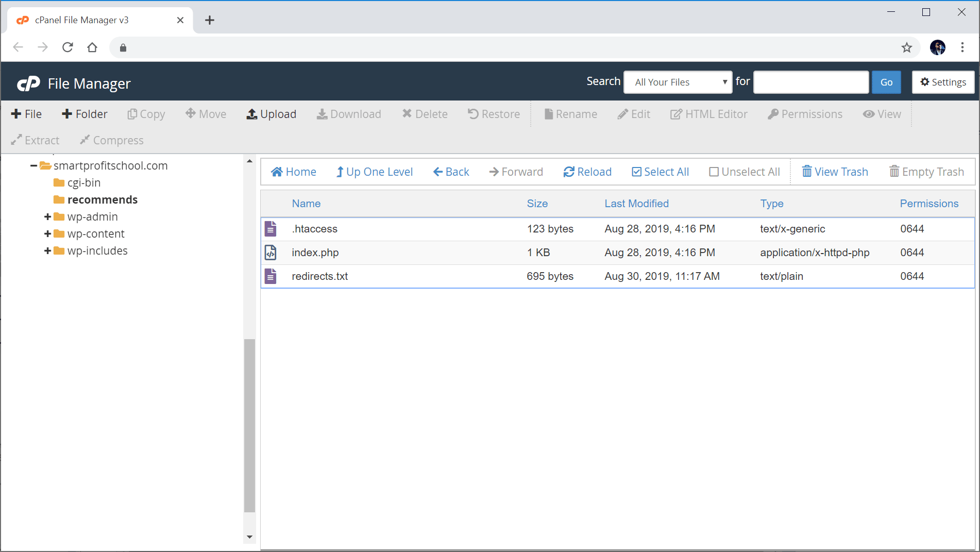Click the Edit toolbar button
The height and width of the screenshot is (552, 980).
tap(634, 114)
